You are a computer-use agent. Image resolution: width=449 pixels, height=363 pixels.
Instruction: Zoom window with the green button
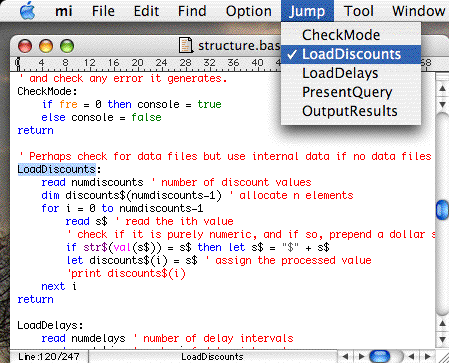tap(67, 46)
